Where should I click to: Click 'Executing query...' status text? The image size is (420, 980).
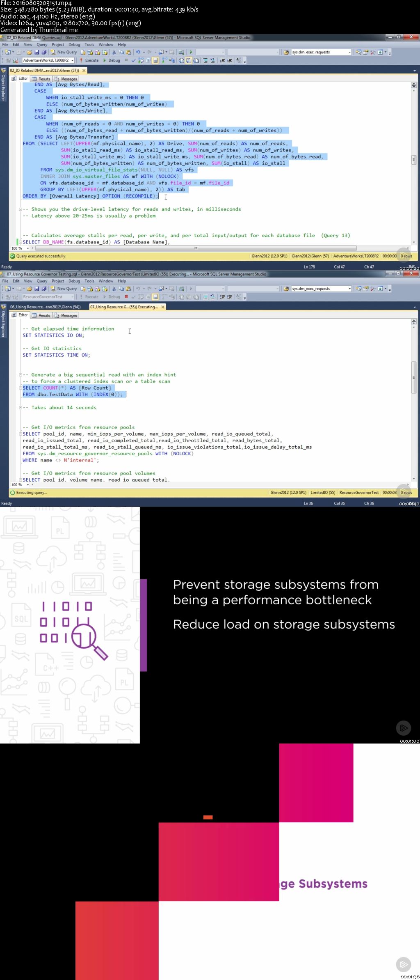point(32,493)
